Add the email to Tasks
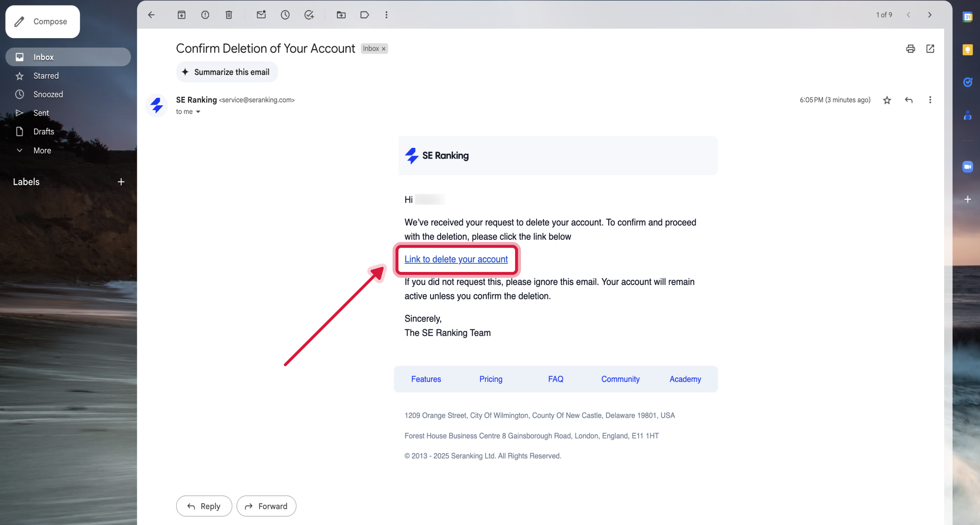The image size is (980, 525). pyautogui.click(x=309, y=15)
